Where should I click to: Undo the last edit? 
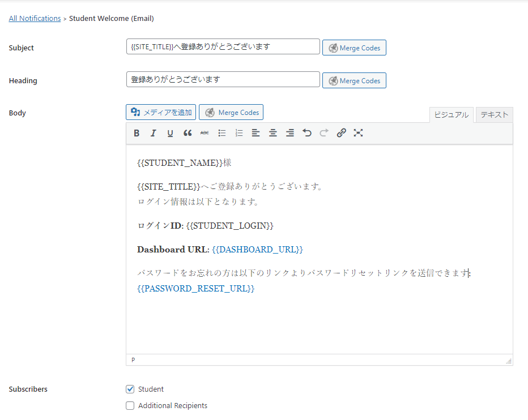click(x=307, y=133)
